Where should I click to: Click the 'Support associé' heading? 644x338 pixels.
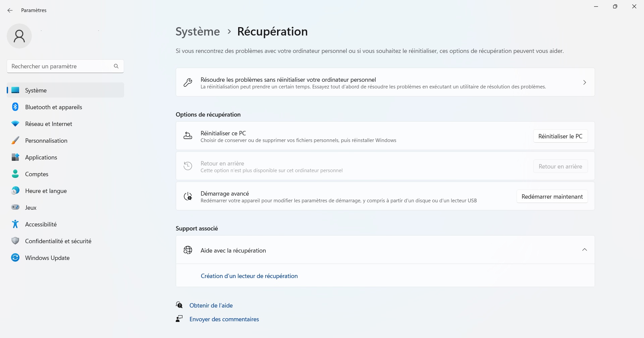[x=197, y=228]
